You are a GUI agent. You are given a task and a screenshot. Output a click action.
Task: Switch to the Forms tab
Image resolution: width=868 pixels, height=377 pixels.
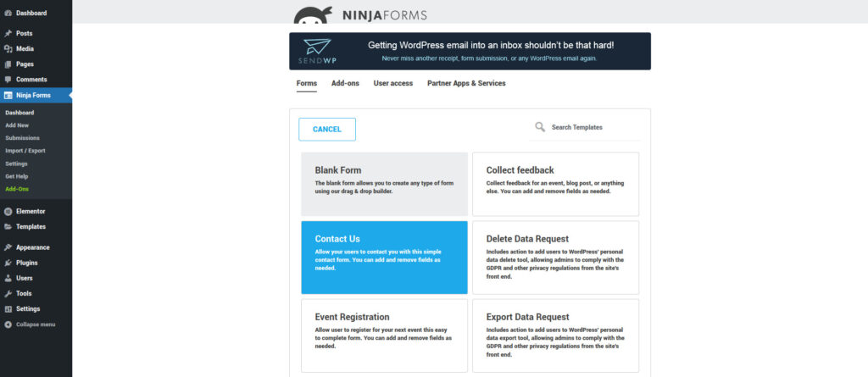(307, 84)
